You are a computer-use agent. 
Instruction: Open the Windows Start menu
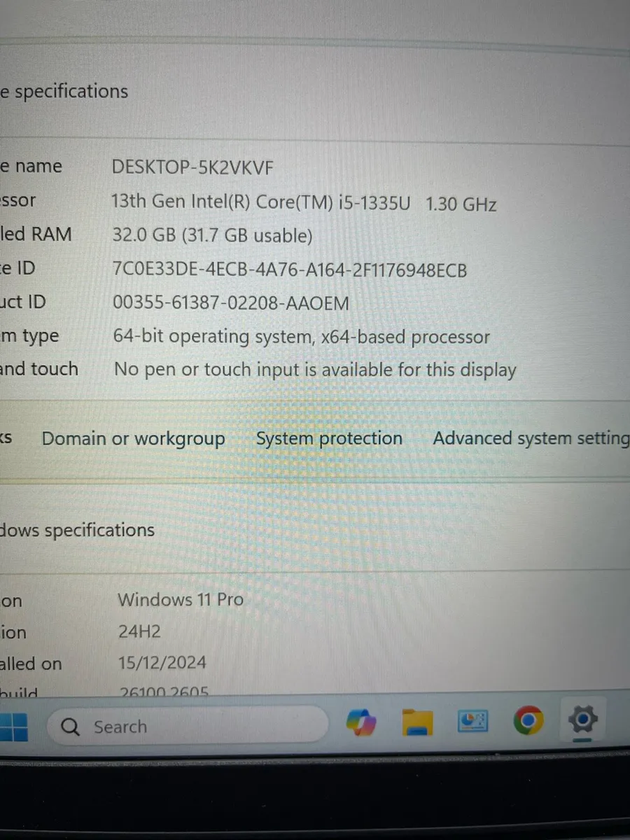click(x=13, y=728)
